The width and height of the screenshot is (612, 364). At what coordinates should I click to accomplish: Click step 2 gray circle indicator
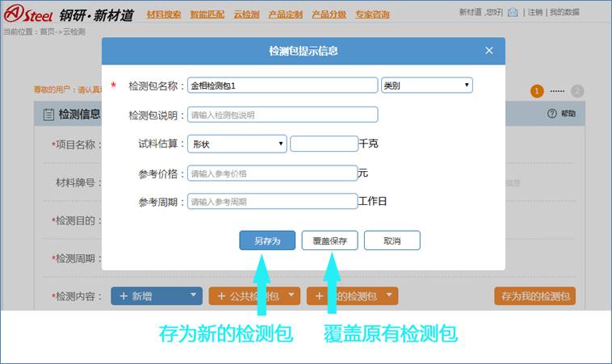coord(577,91)
